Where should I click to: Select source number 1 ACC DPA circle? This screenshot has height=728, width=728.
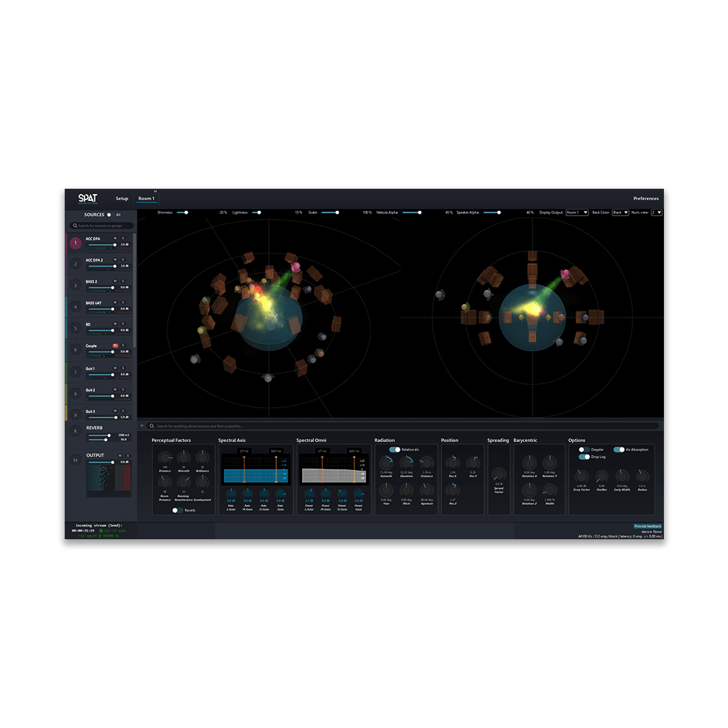[x=75, y=243]
